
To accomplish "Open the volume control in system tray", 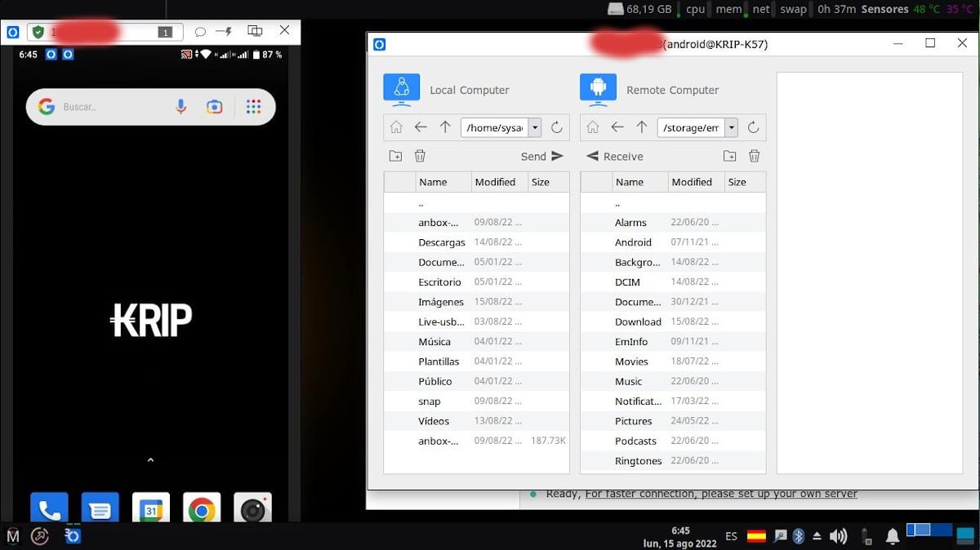I will pyautogui.click(x=838, y=536).
